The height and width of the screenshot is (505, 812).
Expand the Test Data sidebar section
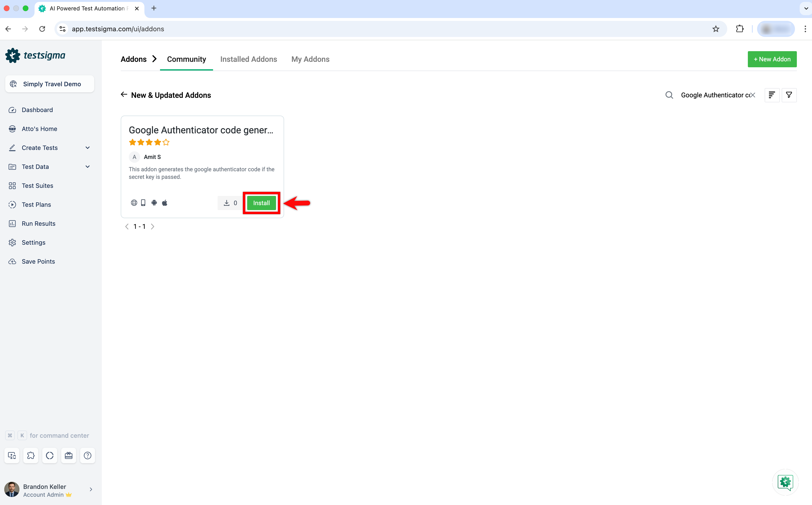87,167
